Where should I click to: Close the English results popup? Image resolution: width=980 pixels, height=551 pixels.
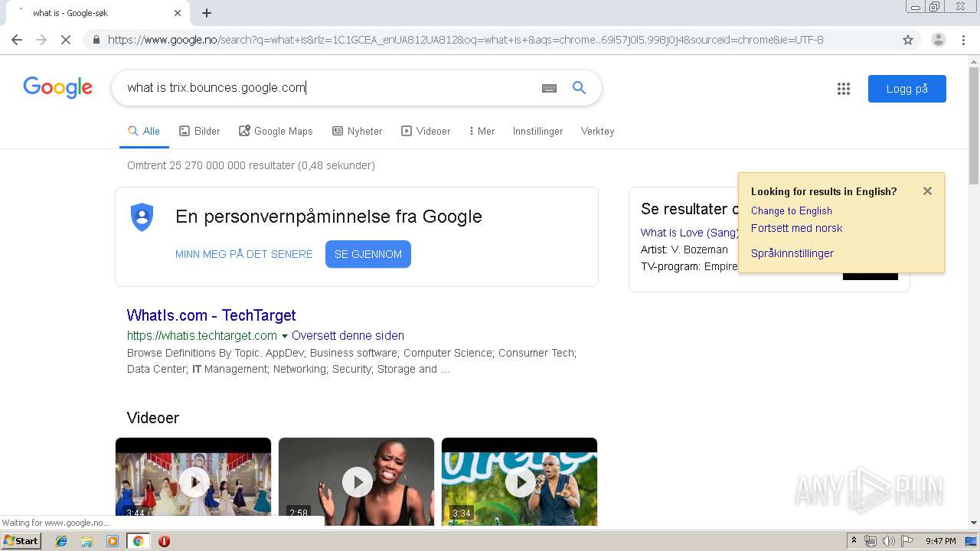[927, 191]
